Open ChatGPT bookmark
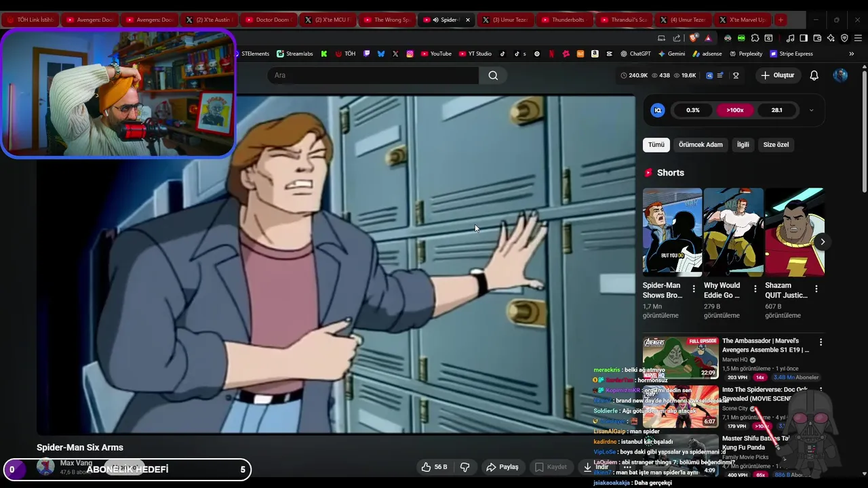 point(635,54)
